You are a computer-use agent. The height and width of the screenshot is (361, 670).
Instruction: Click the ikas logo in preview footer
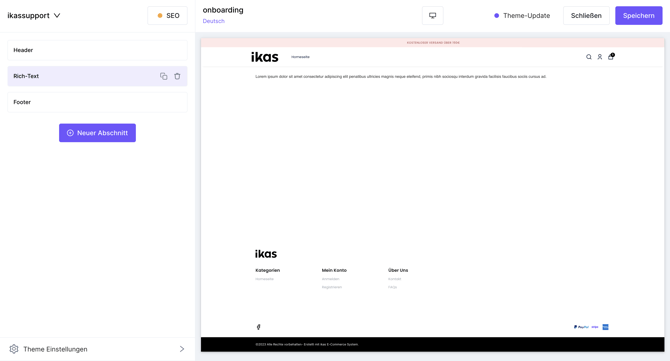pyautogui.click(x=266, y=254)
